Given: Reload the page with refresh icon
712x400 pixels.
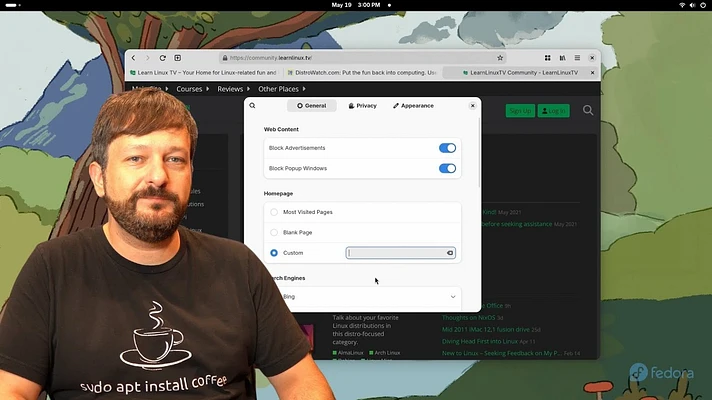Looking at the screenshot, I should (x=163, y=58).
